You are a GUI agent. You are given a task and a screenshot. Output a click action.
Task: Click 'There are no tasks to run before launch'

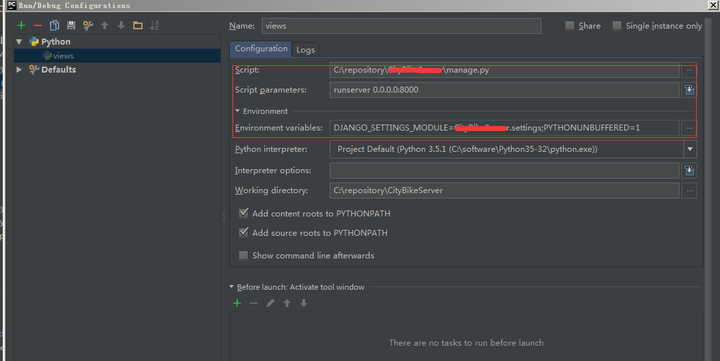pos(466,343)
